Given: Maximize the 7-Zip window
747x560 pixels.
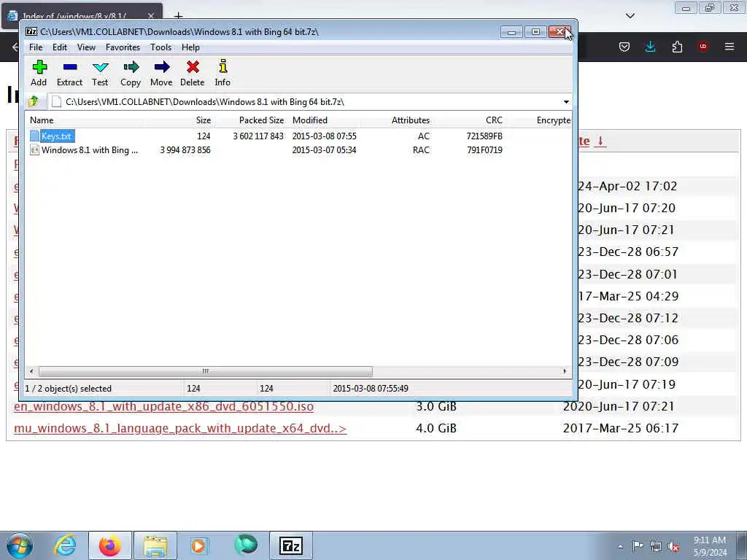Looking at the screenshot, I should coord(535,32).
